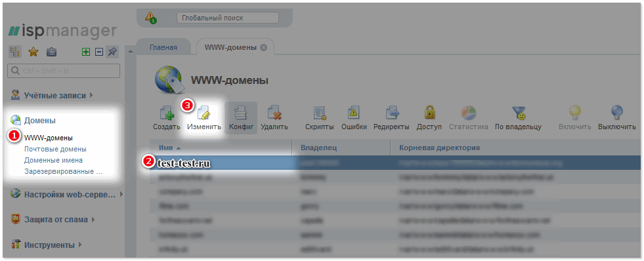Screen dimensions: 644x261
Task: Click the collapse all minus icon
Action: [98, 52]
